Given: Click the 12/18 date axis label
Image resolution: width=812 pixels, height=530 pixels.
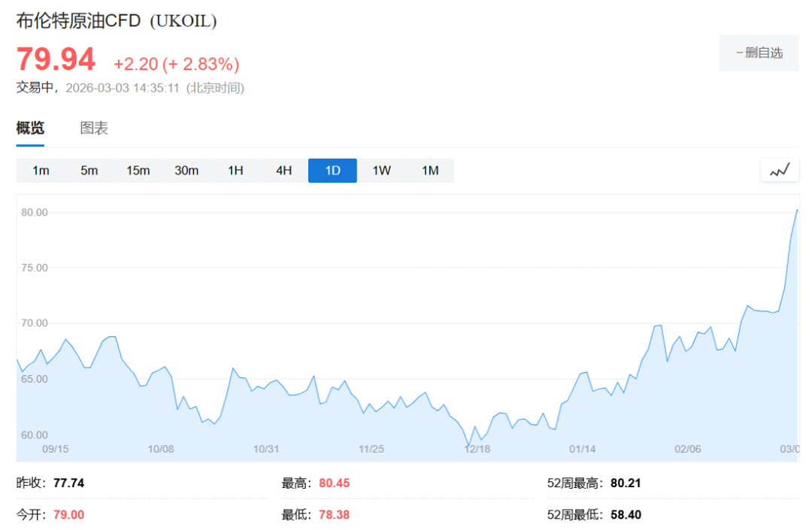Looking at the screenshot, I should 477,449.
